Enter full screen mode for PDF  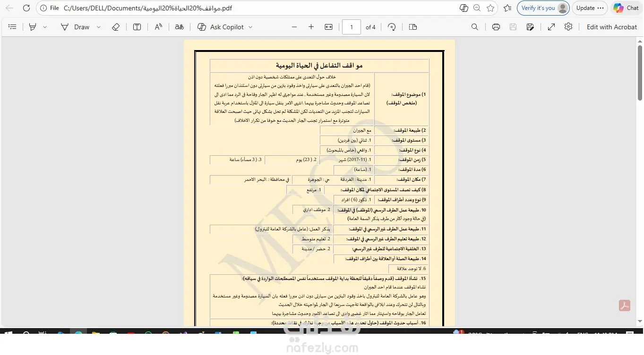click(551, 27)
